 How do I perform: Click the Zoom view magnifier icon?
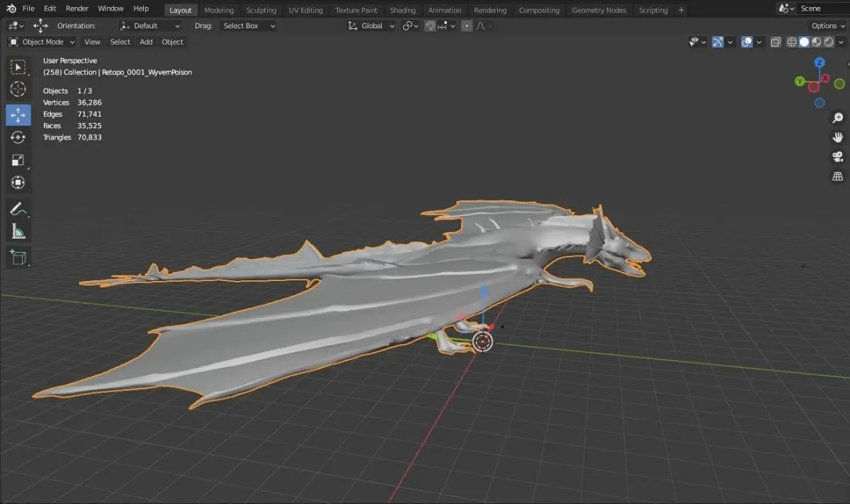point(838,118)
